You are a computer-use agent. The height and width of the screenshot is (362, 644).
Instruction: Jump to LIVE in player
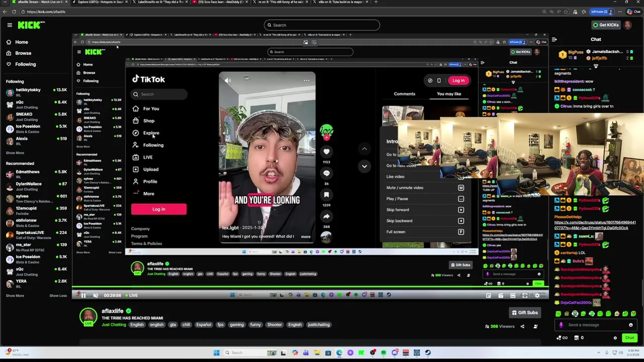click(132, 295)
